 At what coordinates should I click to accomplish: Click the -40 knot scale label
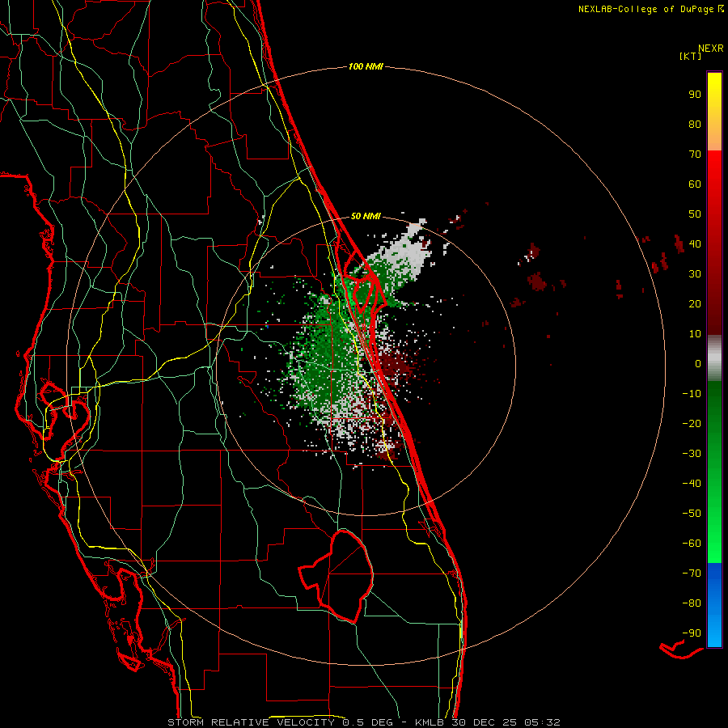pyautogui.click(x=692, y=484)
